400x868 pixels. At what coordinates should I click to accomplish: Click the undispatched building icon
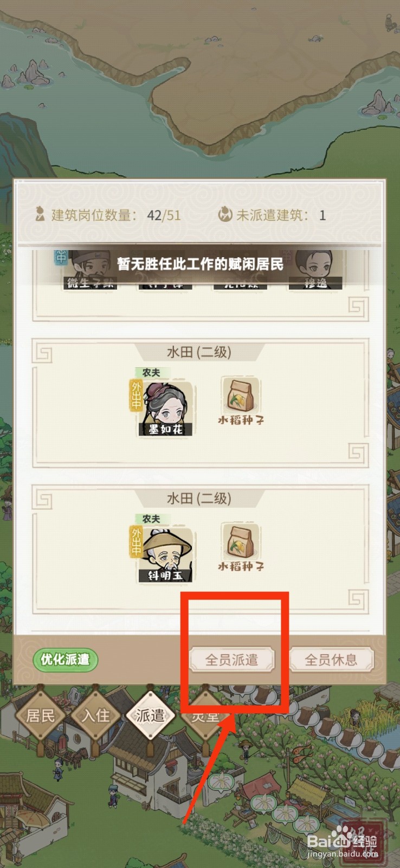225,215
